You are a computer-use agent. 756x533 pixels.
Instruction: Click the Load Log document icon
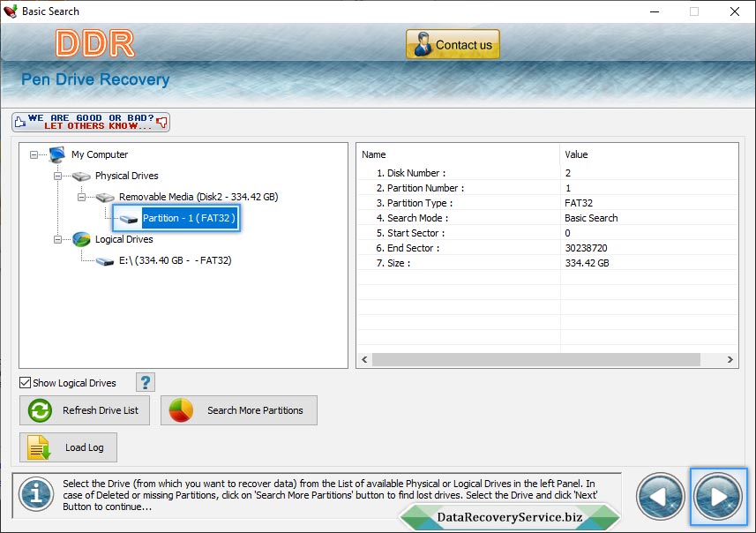coord(39,447)
